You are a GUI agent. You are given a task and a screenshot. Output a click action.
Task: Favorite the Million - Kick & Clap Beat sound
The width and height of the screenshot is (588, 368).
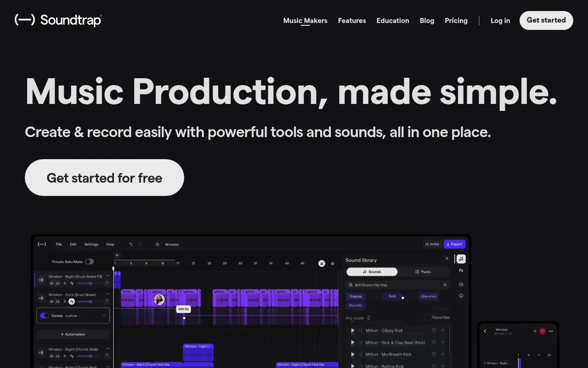pyautogui.click(x=434, y=342)
